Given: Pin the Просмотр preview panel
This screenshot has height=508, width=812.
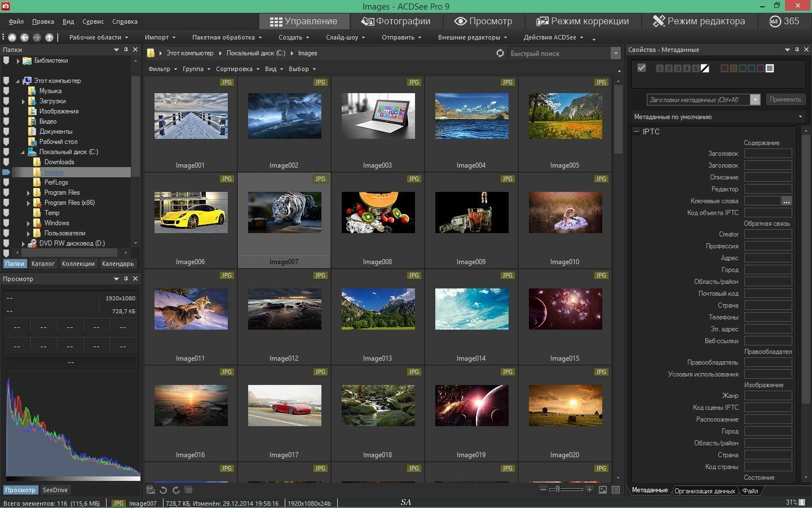Looking at the screenshot, I should pyautogui.click(x=126, y=279).
